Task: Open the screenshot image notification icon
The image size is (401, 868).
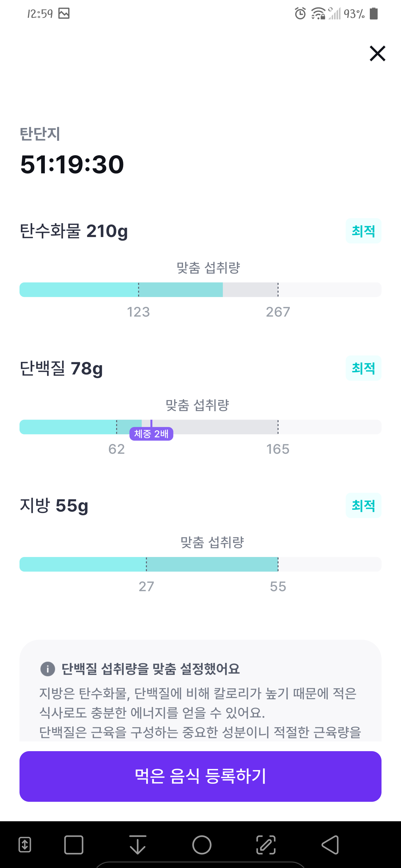Action: (x=64, y=13)
